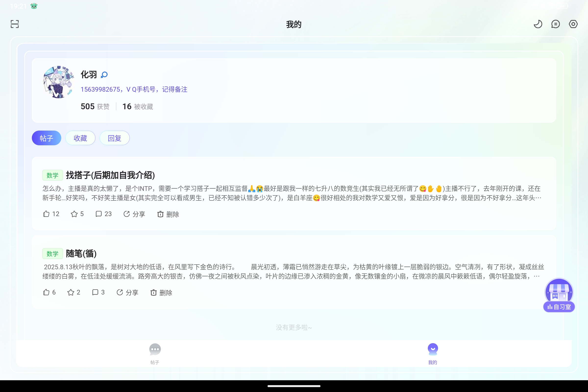Open post 随笔(循)
This screenshot has width=588, height=392.
tap(81, 254)
